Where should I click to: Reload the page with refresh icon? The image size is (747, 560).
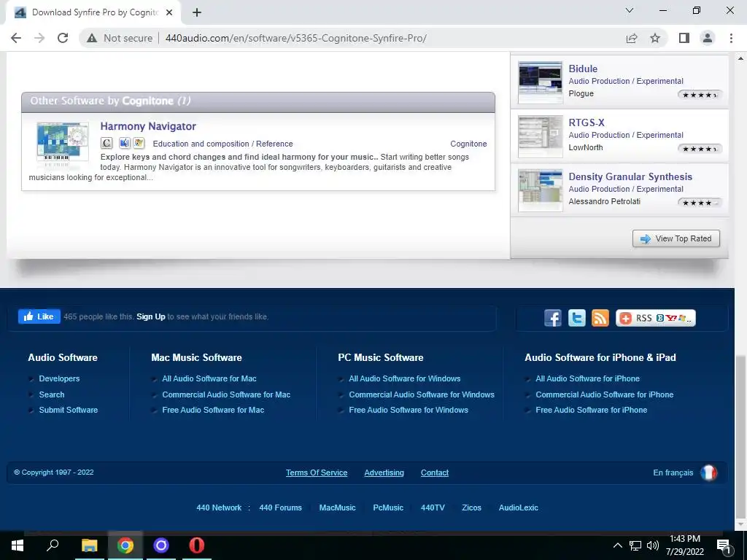coord(63,38)
